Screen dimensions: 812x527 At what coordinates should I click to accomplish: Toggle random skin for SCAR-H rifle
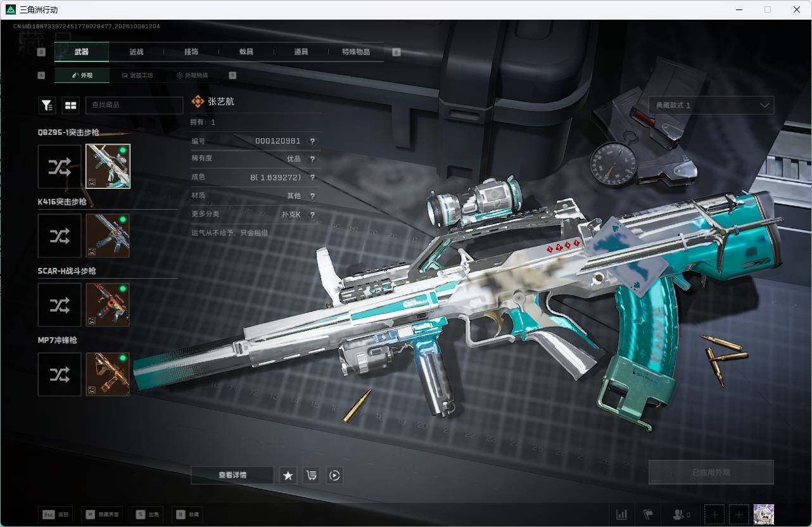tap(60, 305)
